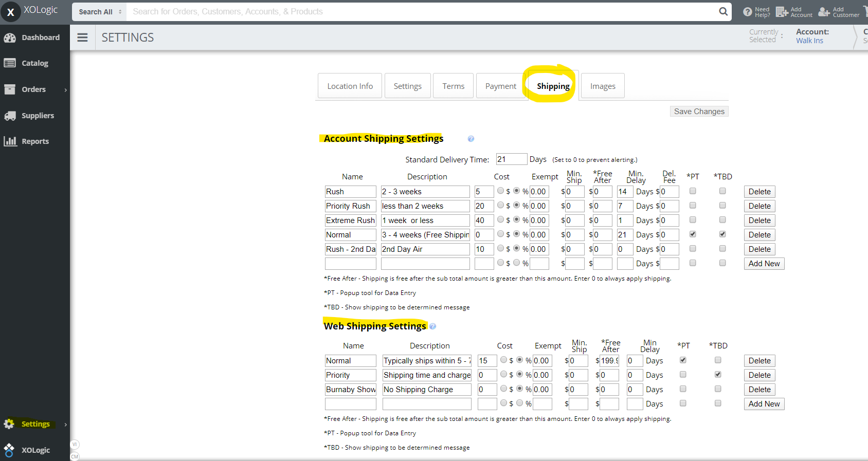This screenshot has width=868, height=461.
Task: Click the Save Changes button
Action: tap(699, 112)
